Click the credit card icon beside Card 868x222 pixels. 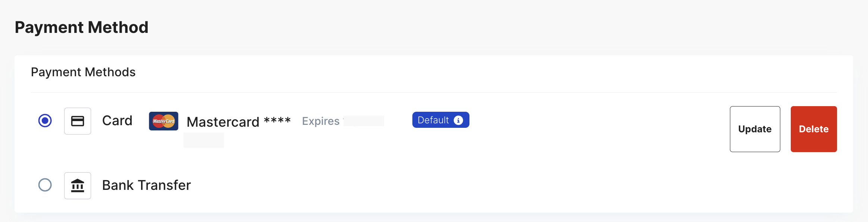[77, 121]
